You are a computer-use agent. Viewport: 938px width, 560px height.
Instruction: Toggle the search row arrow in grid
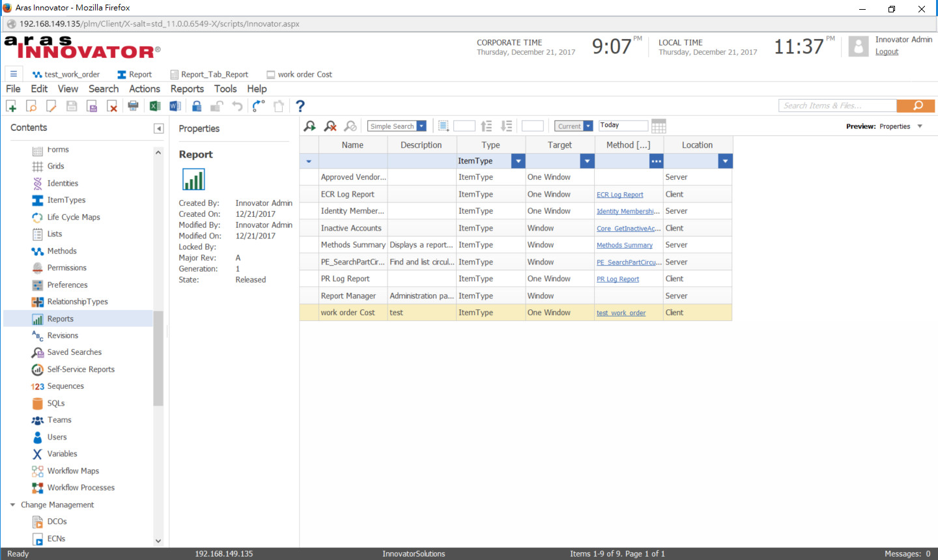coord(309,161)
